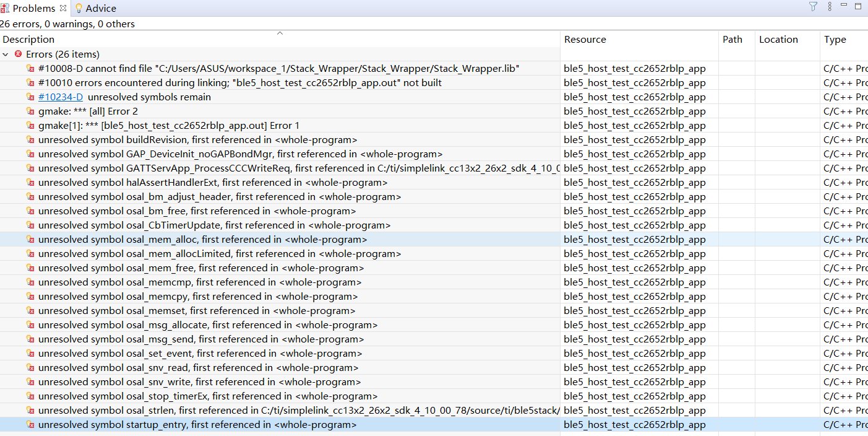The height and width of the screenshot is (436, 868).
Task: Click the error icon beside gmake all Error 2
Action: tap(30, 111)
